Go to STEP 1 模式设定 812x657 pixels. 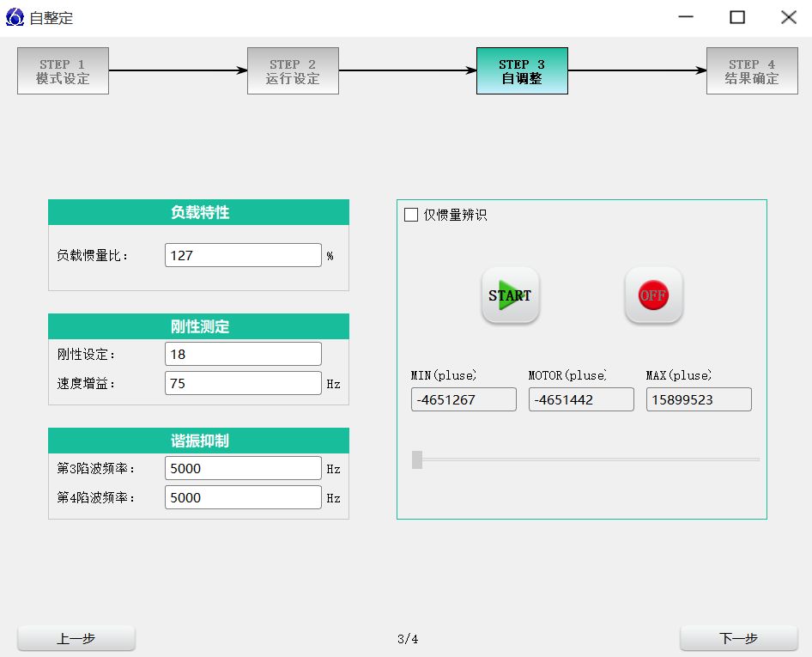point(63,71)
